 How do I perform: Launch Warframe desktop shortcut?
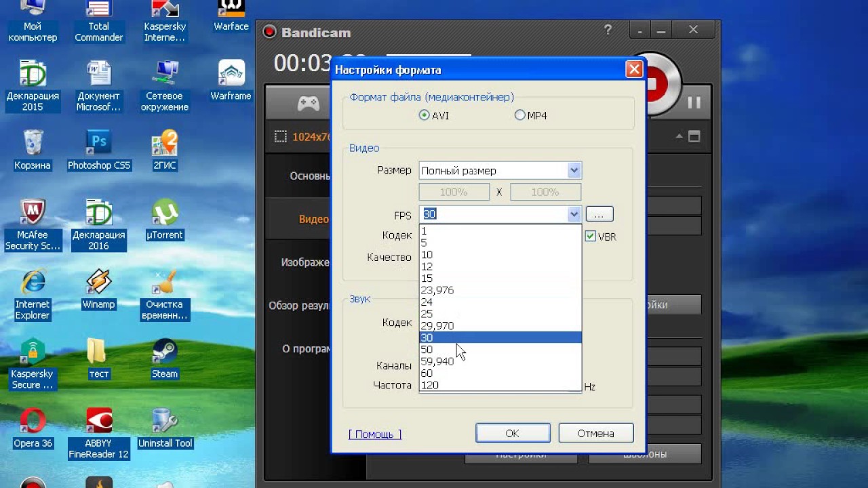[x=231, y=81]
